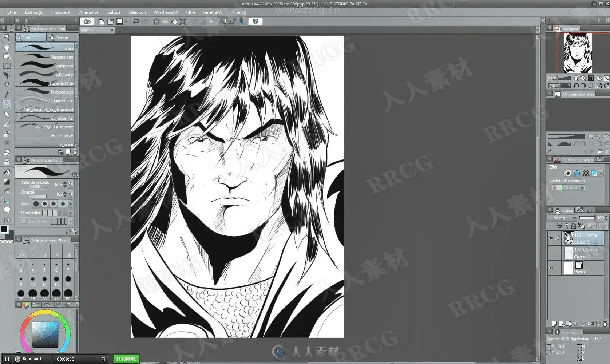
Task: Click the Save icon in the command bar
Action: click(119, 21)
